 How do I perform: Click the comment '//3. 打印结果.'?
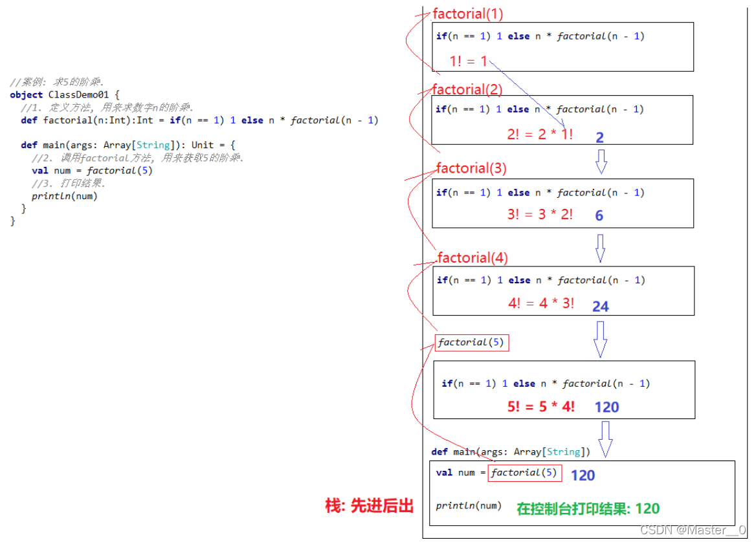click(69, 183)
